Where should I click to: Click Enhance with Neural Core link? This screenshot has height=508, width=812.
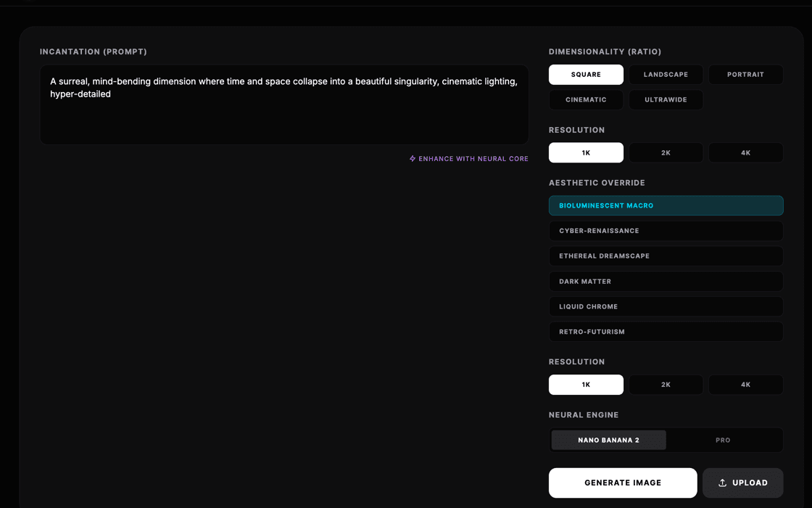[x=473, y=159]
